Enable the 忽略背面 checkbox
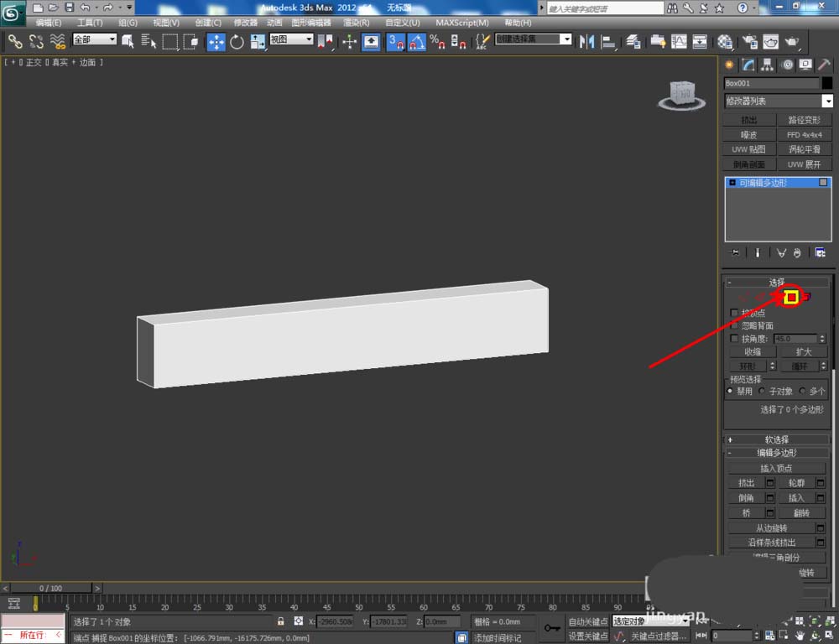The height and width of the screenshot is (644, 839). coord(734,325)
